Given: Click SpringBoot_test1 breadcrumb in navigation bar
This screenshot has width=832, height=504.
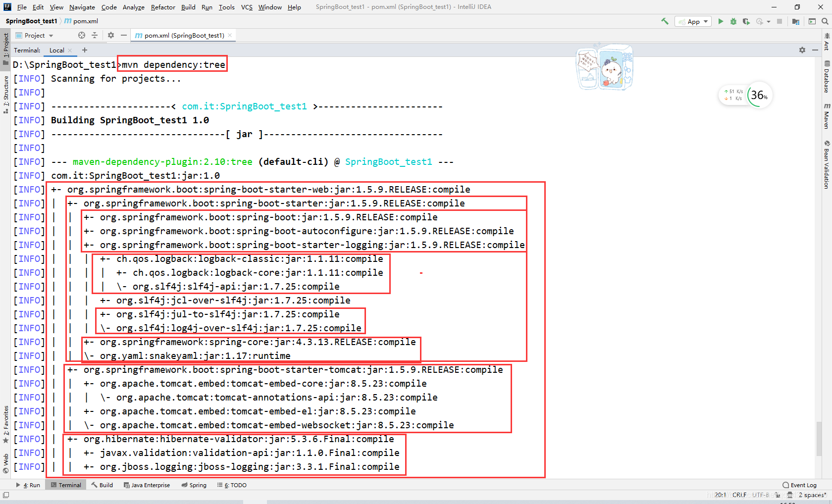Looking at the screenshot, I should point(31,21).
